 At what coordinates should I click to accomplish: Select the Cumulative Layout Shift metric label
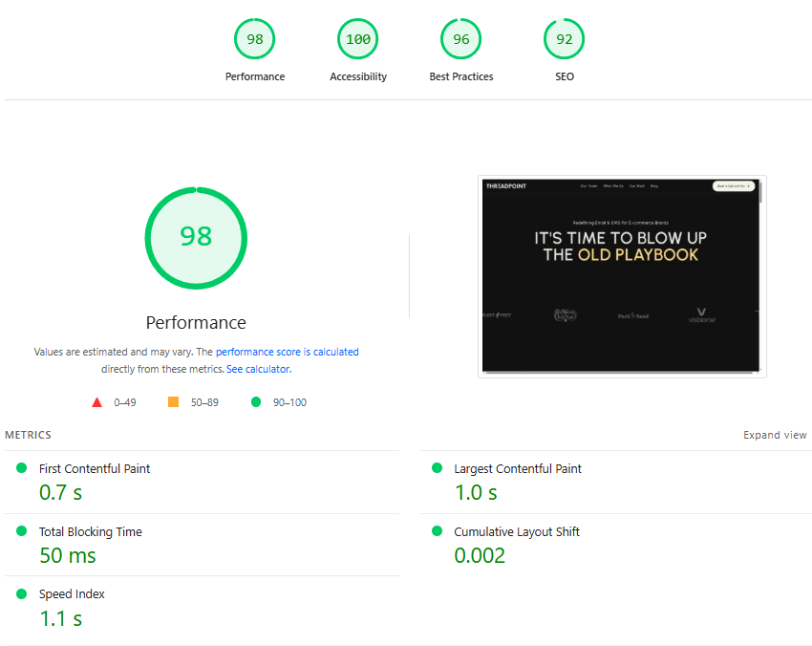tap(516, 532)
